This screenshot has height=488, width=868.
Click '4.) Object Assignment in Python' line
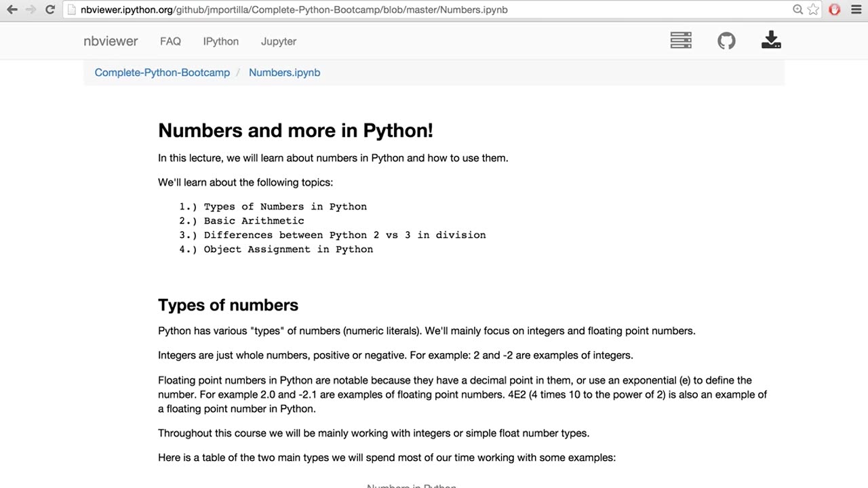coord(276,249)
